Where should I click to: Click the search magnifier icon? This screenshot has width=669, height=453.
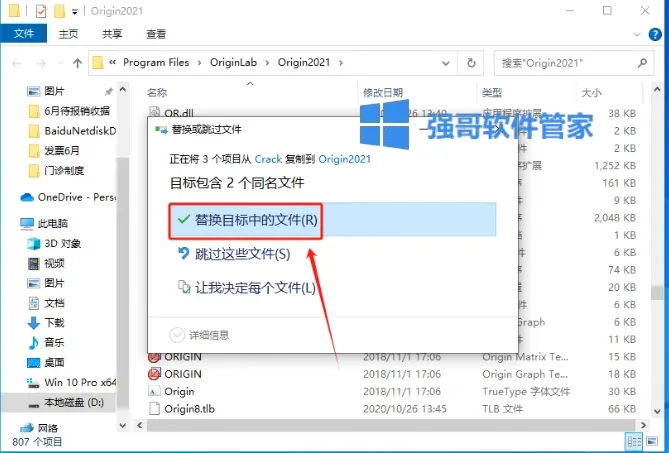[x=642, y=63]
